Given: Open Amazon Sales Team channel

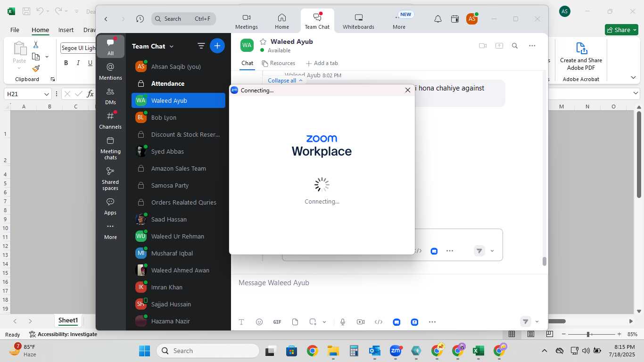Looking at the screenshot, I should point(178,168).
